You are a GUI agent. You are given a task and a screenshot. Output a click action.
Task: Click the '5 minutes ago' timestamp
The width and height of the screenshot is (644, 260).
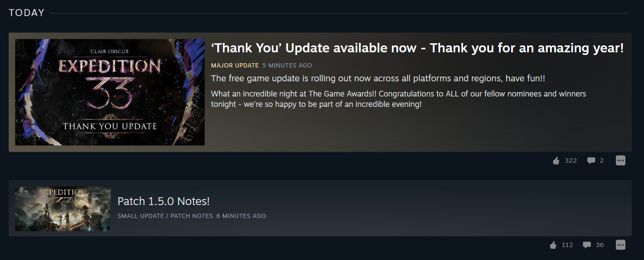tap(287, 65)
